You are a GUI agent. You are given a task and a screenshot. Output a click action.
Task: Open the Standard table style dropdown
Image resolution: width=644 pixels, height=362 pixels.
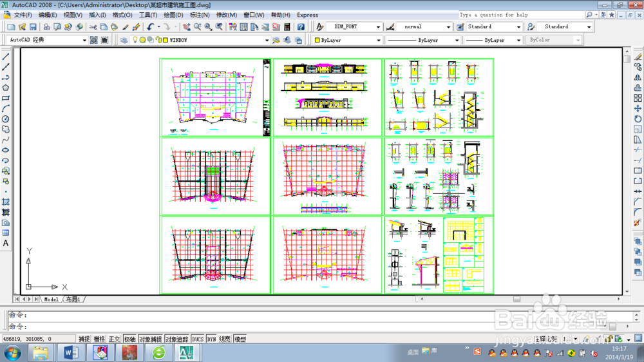coord(518,26)
